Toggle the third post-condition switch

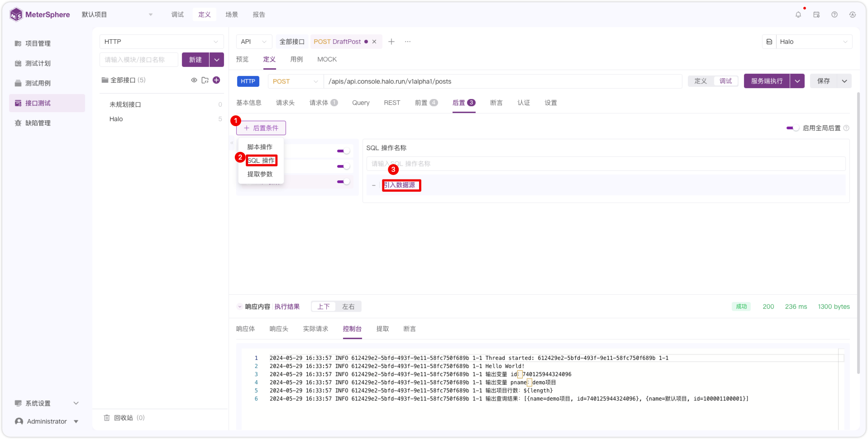pyautogui.click(x=343, y=182)
